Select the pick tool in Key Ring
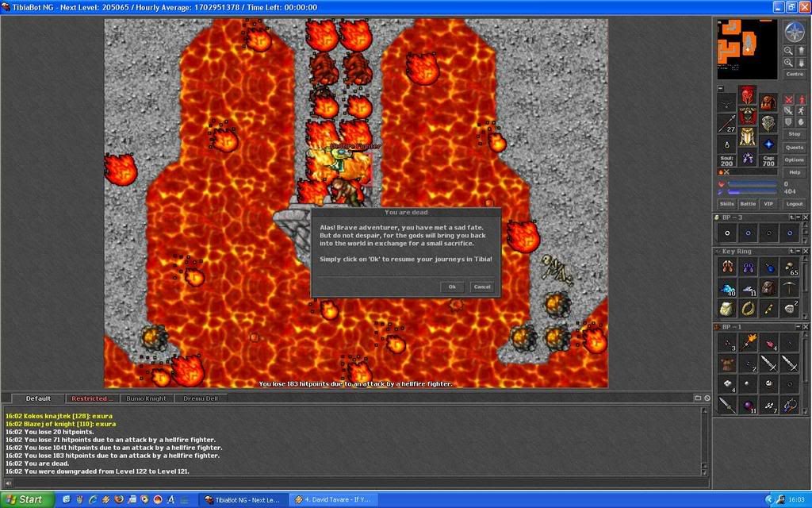Image resolution: width=812 pixels, height=508 pixels. 790,287
